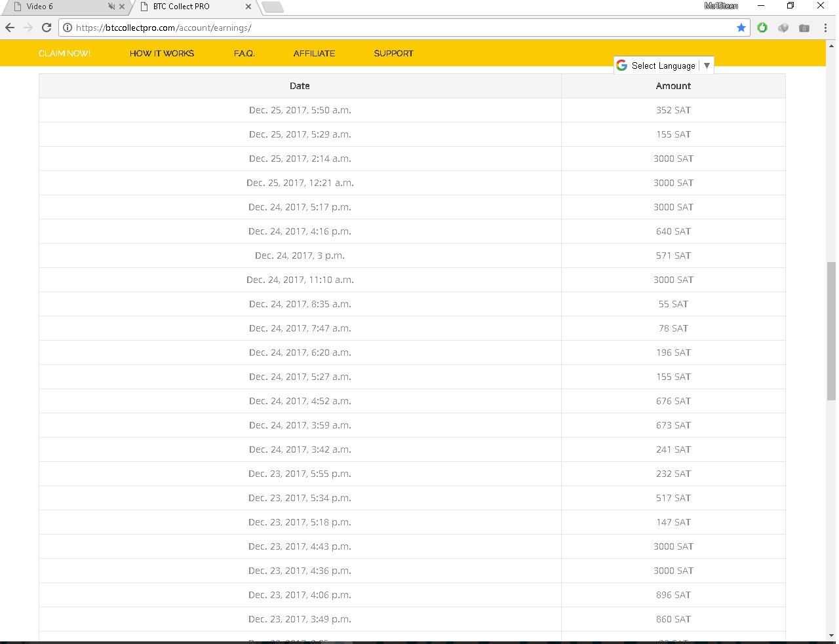Open the CLAIM NOW! page
The height and width of the screenshot is (644, 839).
[x=65, y=54]
